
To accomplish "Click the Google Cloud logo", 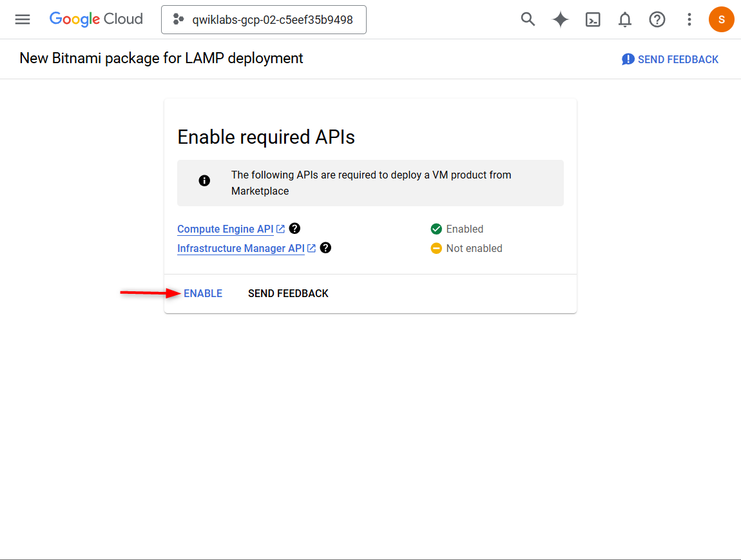I will click(96, 19).
